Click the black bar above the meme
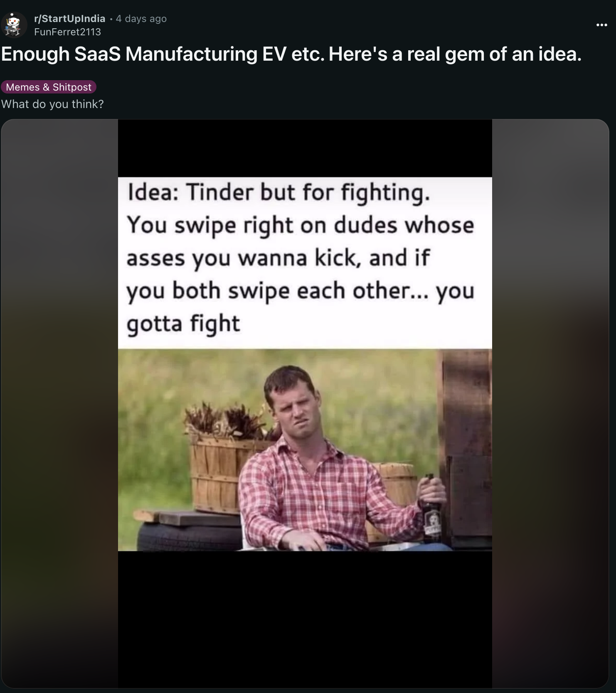This screenshot has height=693, width=616. [x=305, y=148]
